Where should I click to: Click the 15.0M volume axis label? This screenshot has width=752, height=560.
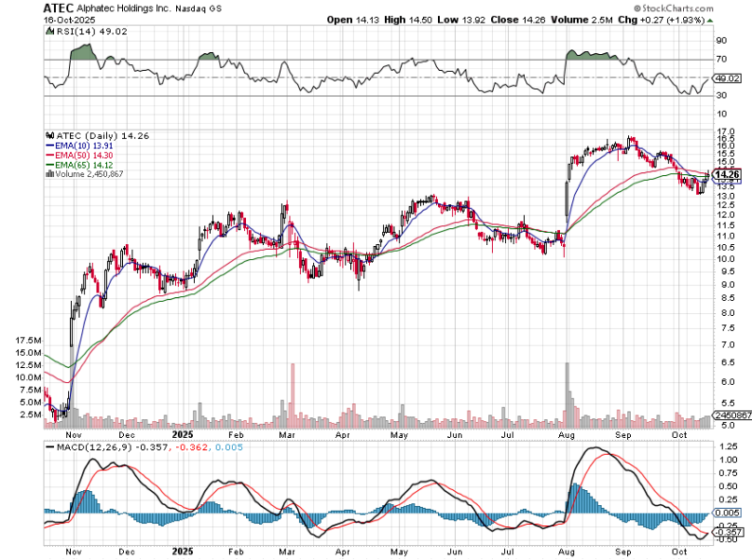(x=28, y=353)
